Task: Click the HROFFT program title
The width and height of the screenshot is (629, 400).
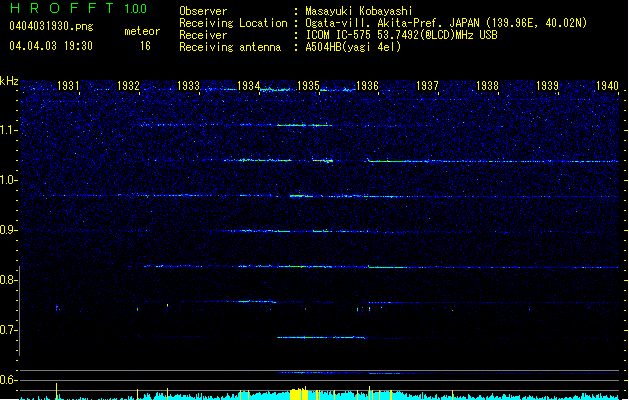Action: (x=62, y=8)
